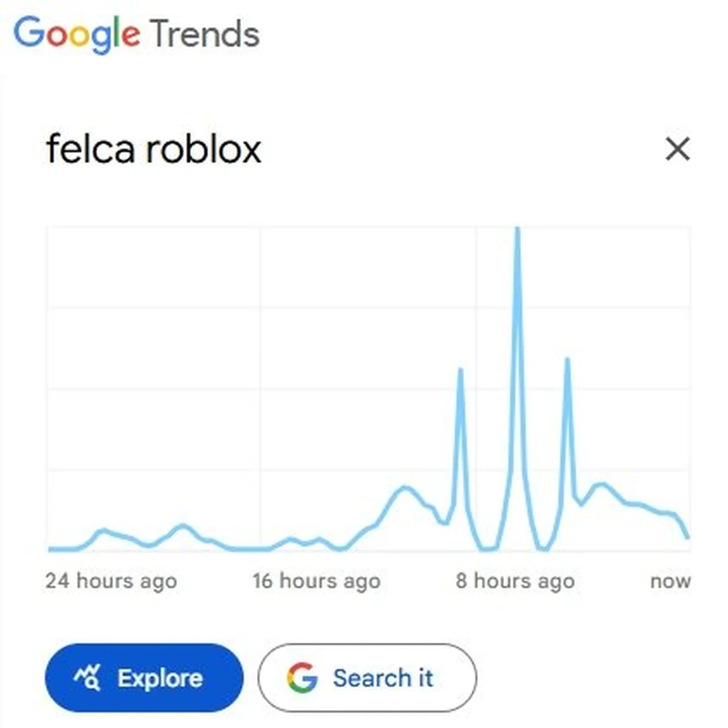The height and width of the screenshot is (728, 728).
Task: Dismiss the felca roblox trend card
Action: [x=677, y=149]
